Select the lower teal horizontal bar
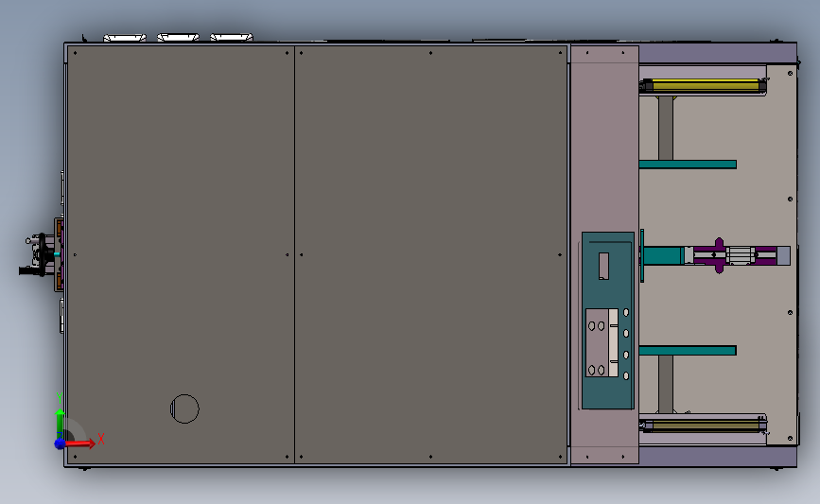Image resolution: width=820 pixels, height=504 pixels. tap(688, 350)
